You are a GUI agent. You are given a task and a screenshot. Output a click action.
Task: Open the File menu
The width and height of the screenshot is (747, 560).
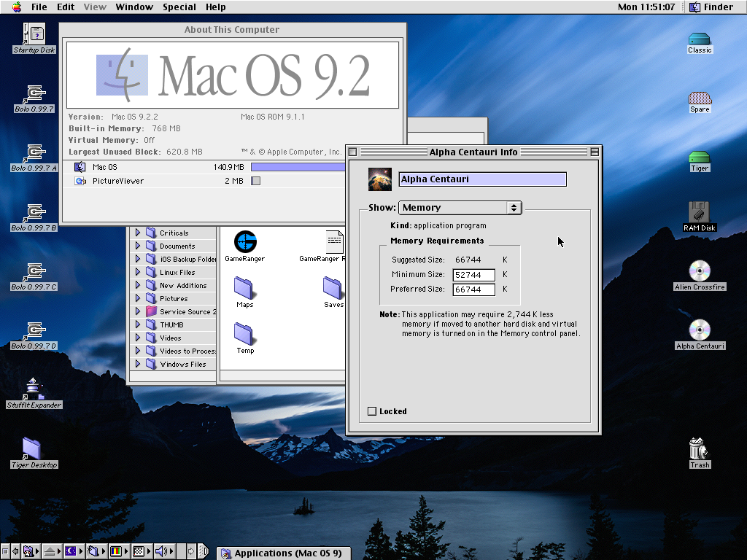(x=39, y=7)
